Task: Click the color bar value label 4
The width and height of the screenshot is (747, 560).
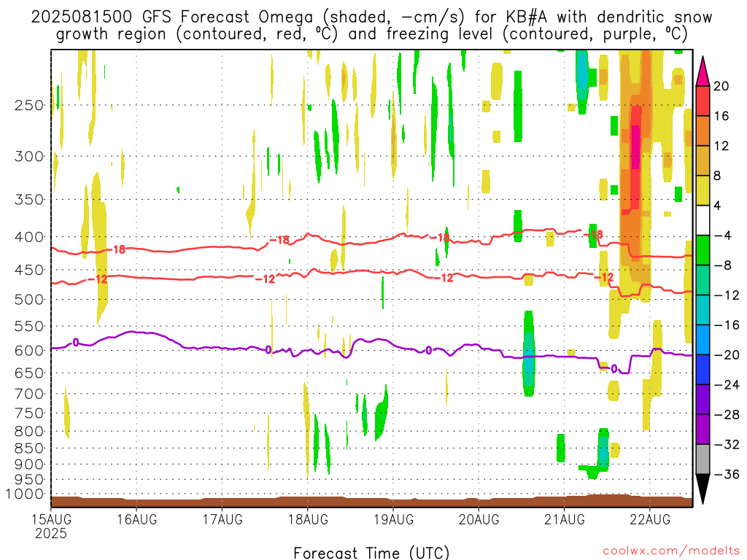Action: click(718, 206)
